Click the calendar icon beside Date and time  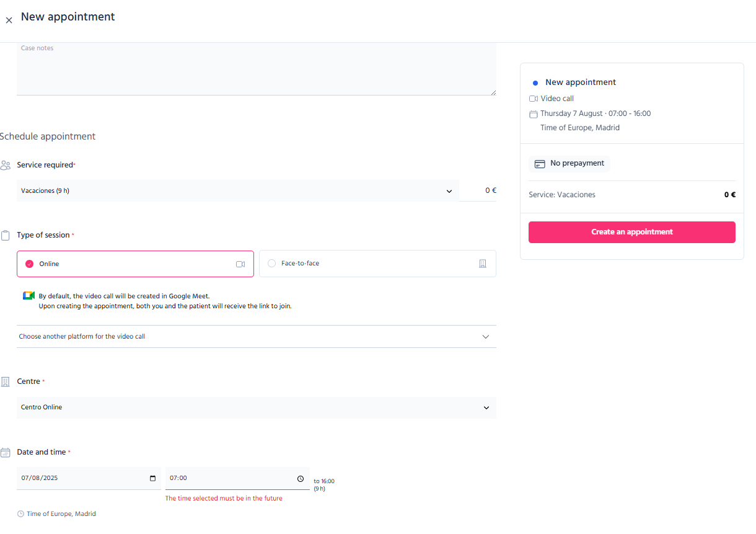6,453
